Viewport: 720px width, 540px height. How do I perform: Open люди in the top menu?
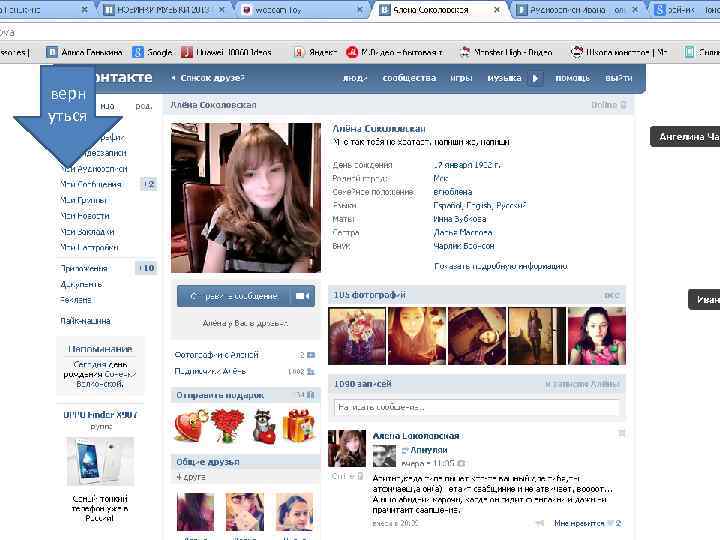pyautogui.click(x=355, y=78)
